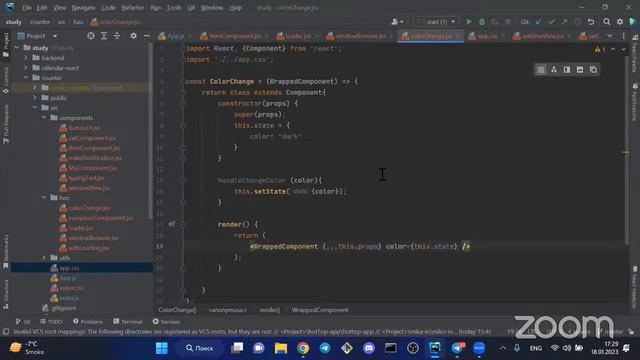Click the Project panel vertical scrollbar

pos(151,131)
